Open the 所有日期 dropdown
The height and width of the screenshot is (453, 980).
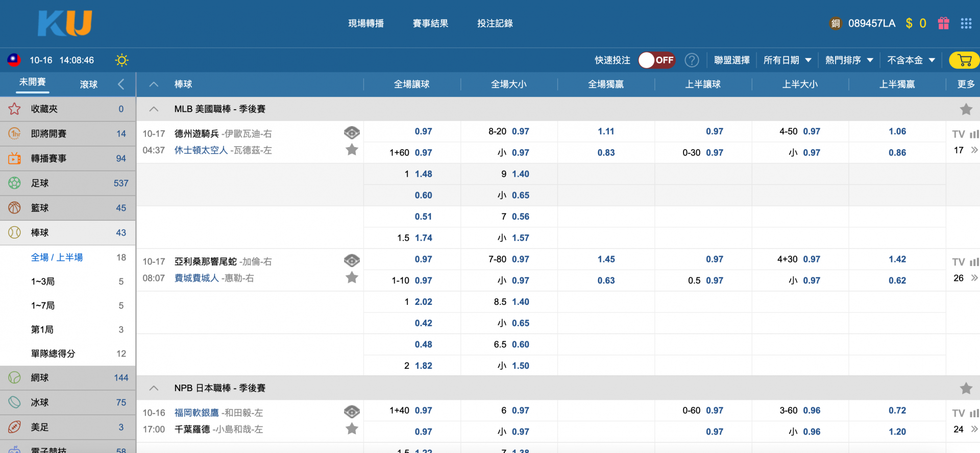click(x=787, y=60)
